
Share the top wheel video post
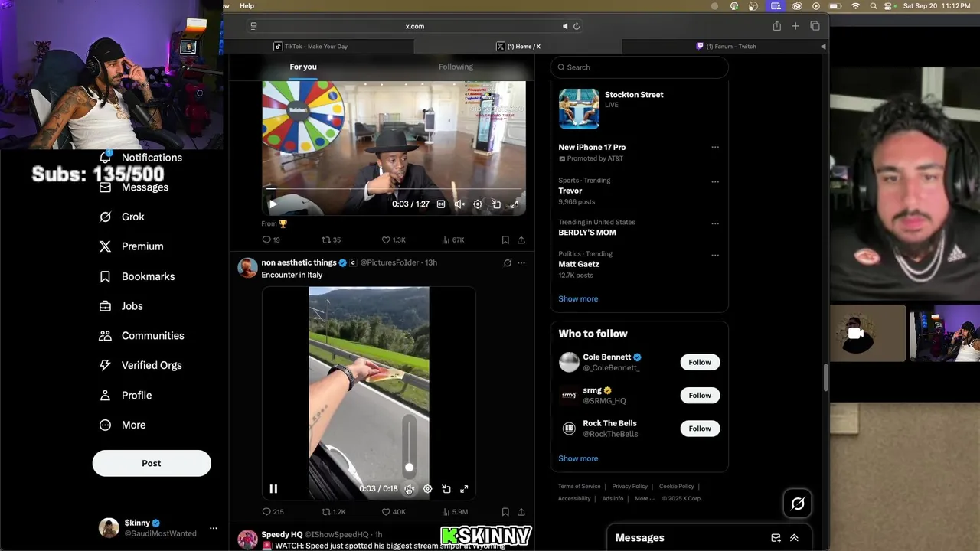521,240
